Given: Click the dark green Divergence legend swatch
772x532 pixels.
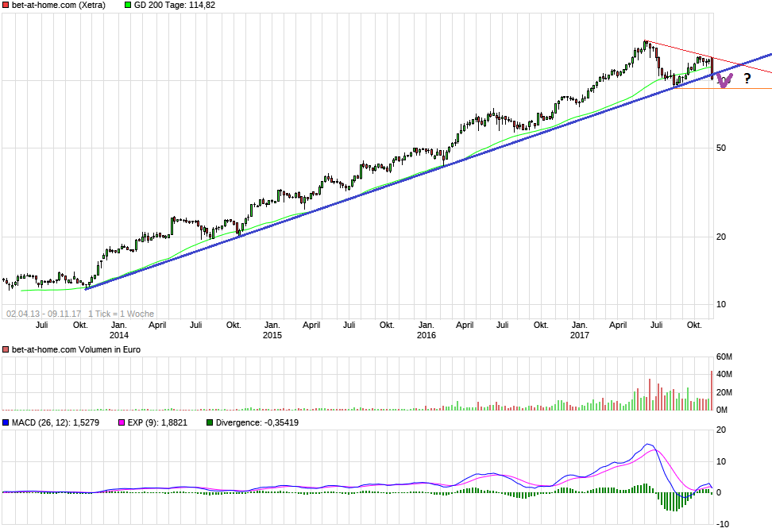Looking at the screenshot, I should 210,422.
